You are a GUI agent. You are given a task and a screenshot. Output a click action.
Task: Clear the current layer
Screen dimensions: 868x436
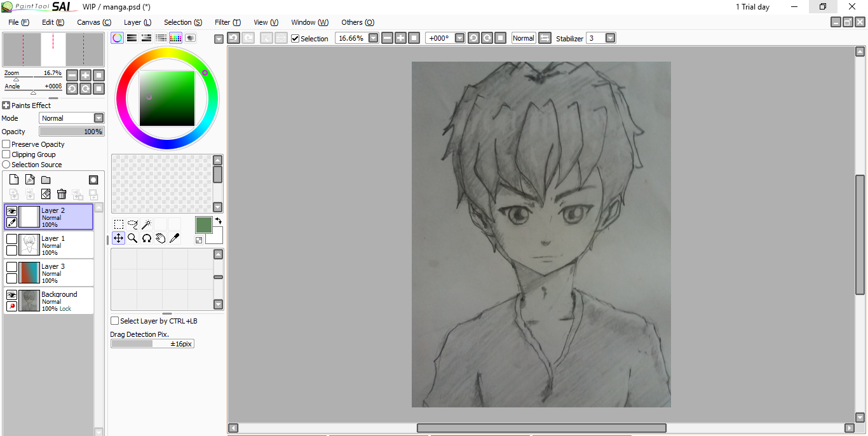pos(46,194)
